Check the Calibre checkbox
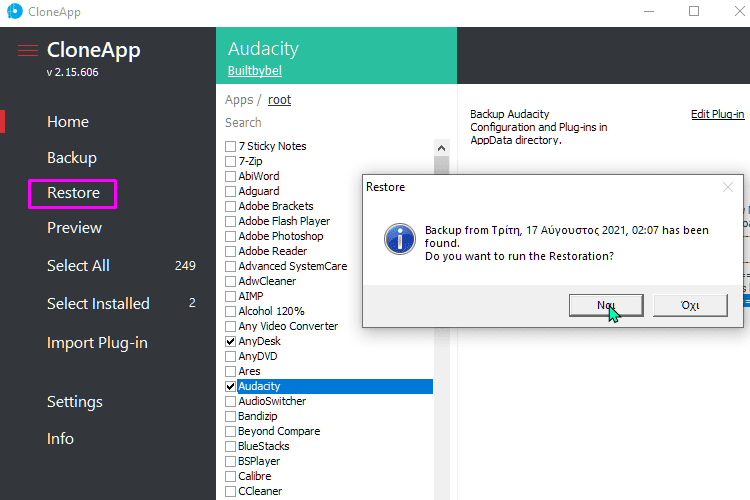This screenshot has width=750, height=500. (x=231, y=476)
